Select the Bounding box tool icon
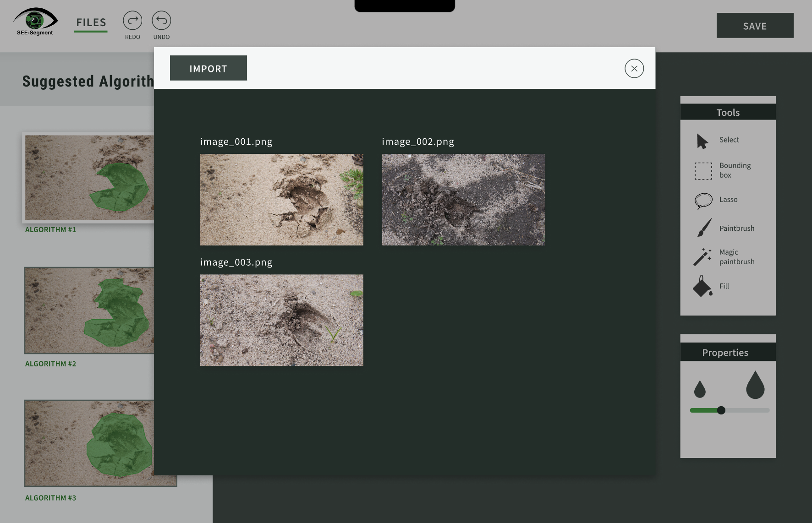Screen dimensions: 812x523 click(703, 171)
